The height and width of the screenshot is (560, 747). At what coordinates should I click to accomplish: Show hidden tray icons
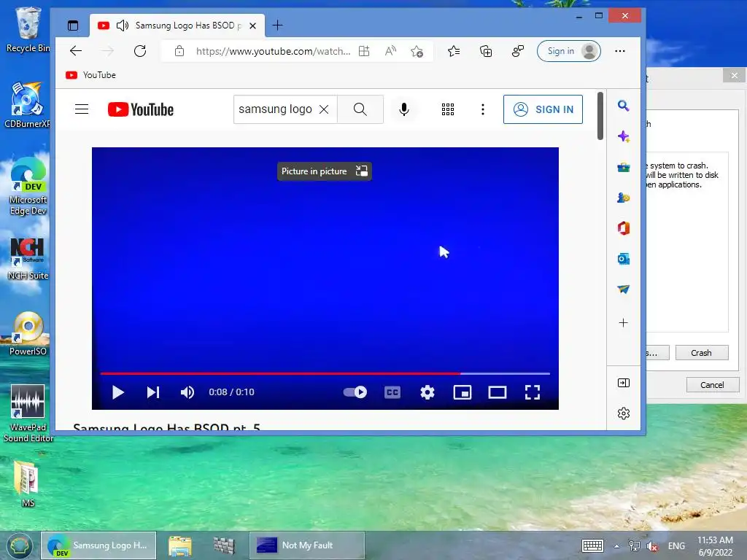(616, 546)
